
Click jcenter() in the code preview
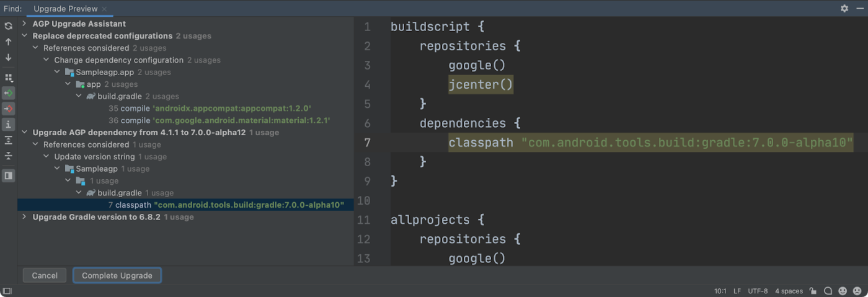point(481,84)
